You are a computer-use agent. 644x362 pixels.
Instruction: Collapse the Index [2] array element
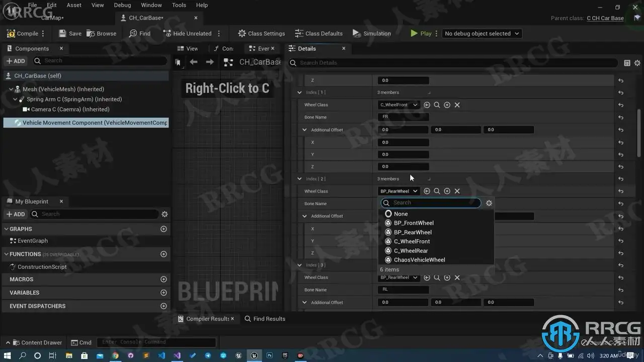(299, 179)
